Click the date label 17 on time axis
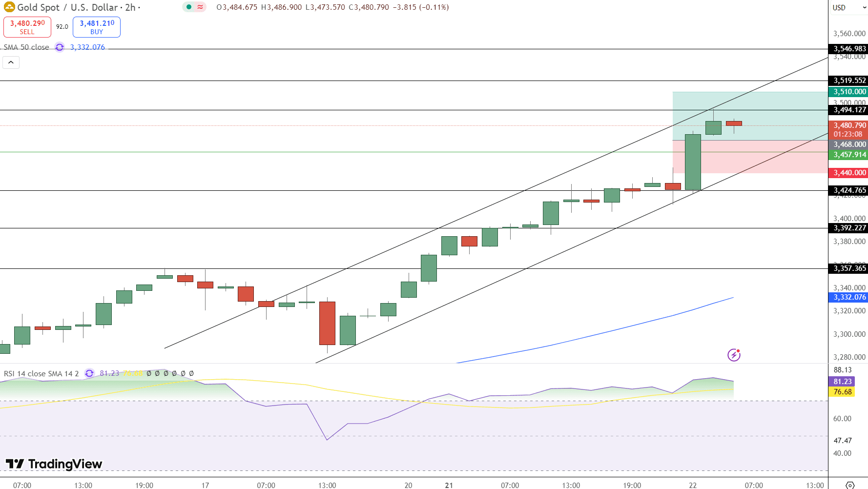868x489 pixels. coord(205,485)
